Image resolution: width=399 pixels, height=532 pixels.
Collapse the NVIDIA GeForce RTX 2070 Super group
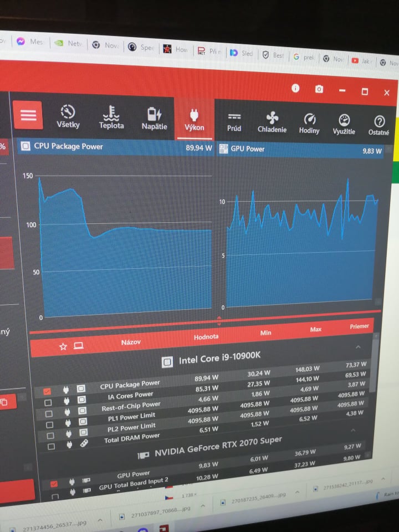(353, 430)
